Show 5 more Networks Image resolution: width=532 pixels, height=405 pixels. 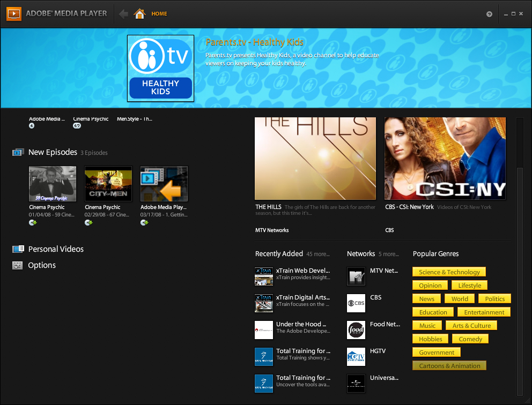point(388,254)
